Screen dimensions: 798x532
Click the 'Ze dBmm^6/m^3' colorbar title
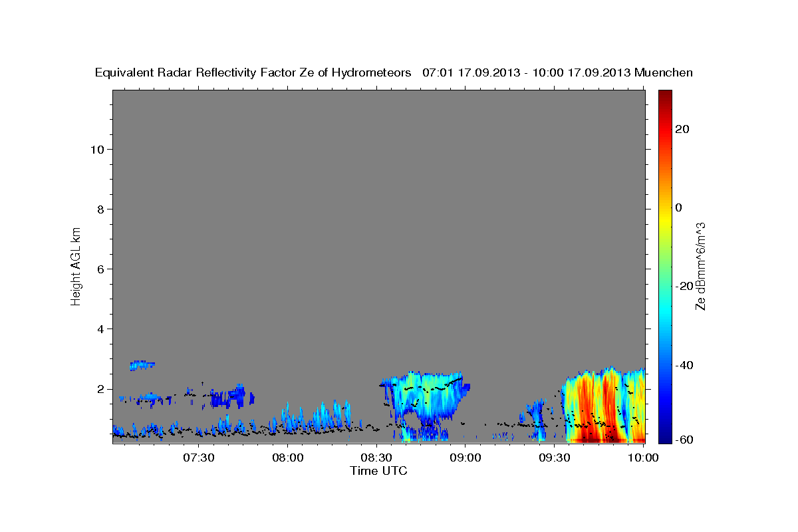tap(700, 267)
